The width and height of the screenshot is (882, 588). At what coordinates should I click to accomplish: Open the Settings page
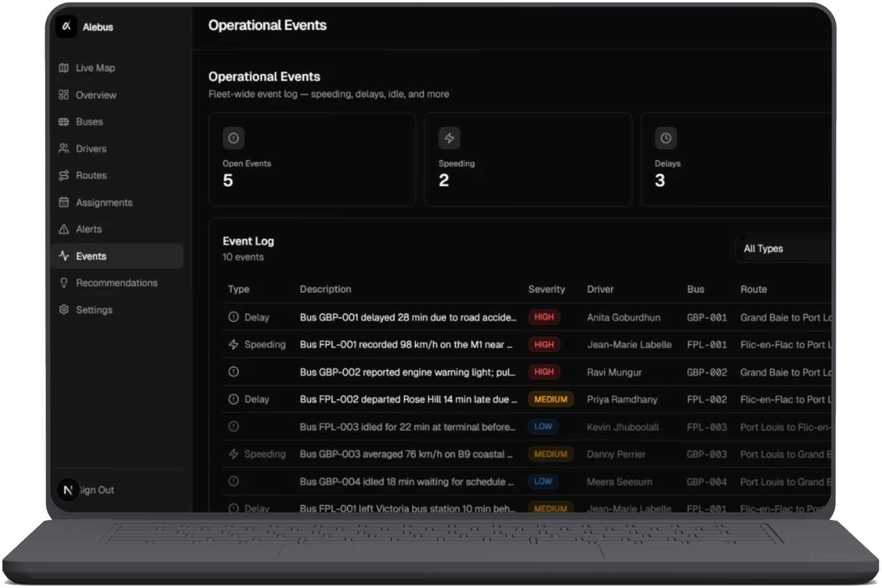[x=117, y=310]
